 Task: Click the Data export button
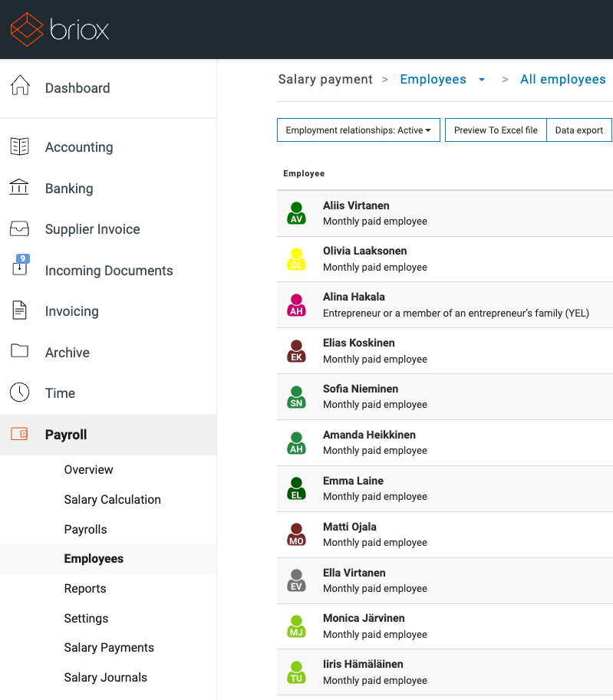[x=578, y=130]
